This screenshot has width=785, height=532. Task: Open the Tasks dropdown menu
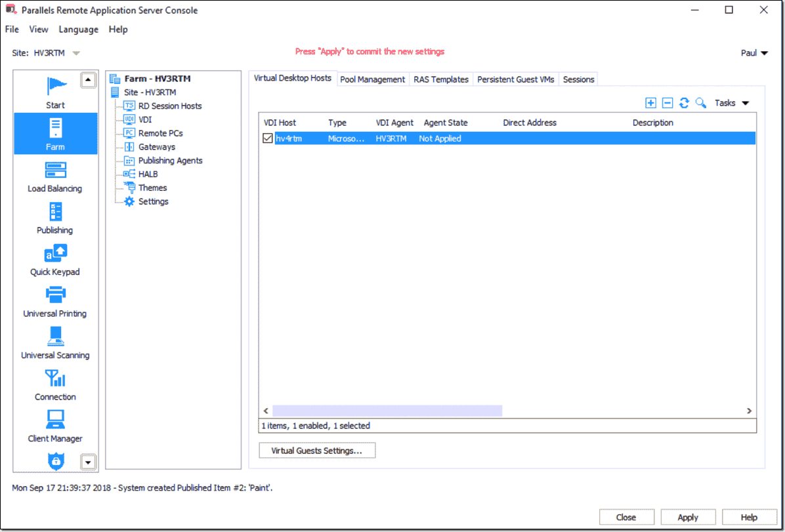731,103
